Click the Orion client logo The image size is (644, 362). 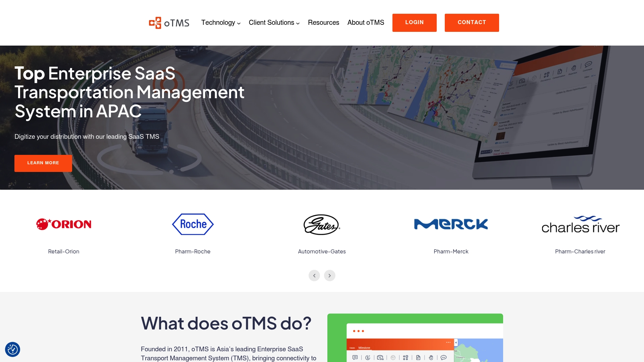coord(64,224)
